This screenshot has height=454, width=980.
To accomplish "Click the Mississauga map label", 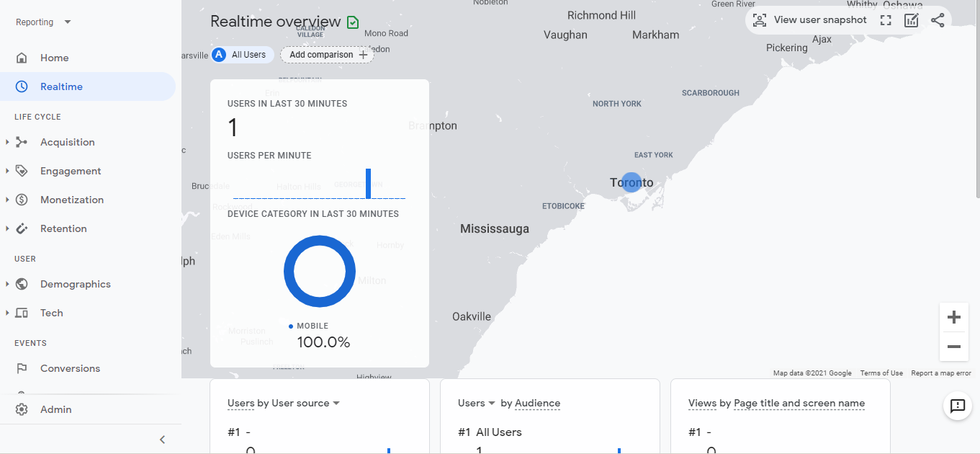I will click(495, 229).
